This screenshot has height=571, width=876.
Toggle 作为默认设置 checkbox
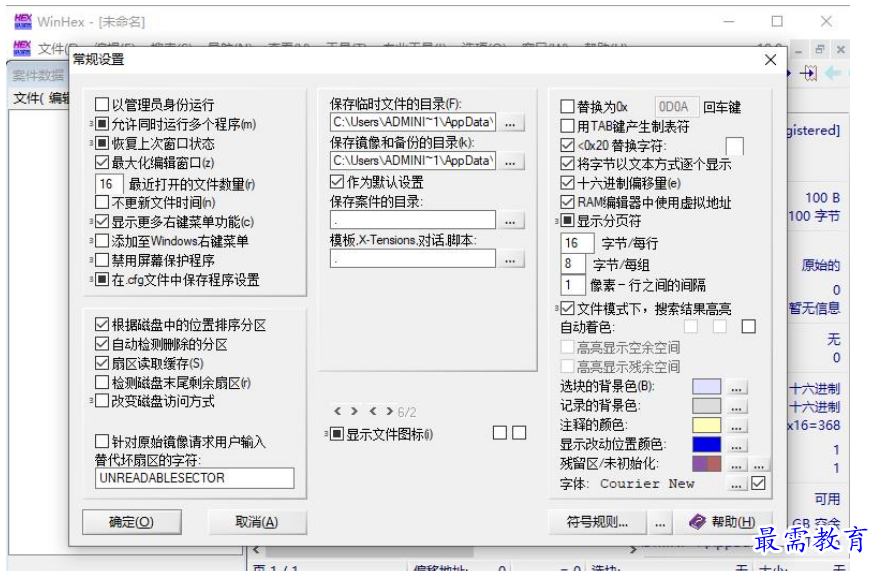click(337, 182)
